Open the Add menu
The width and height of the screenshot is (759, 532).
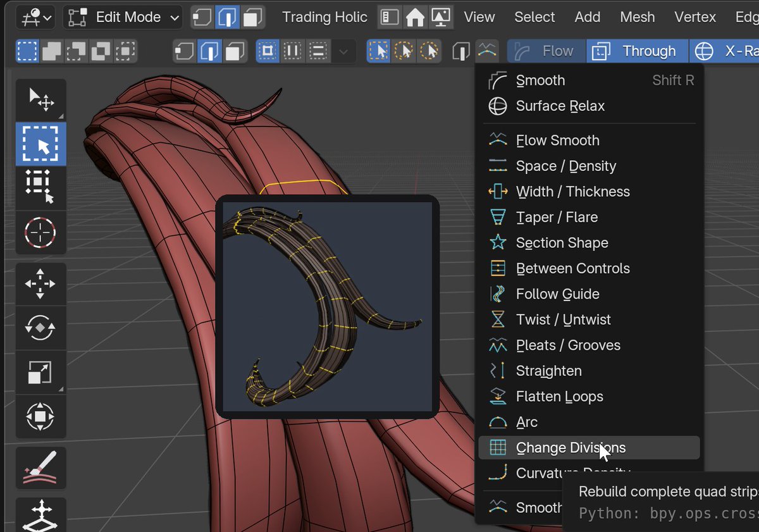(588, 17)
